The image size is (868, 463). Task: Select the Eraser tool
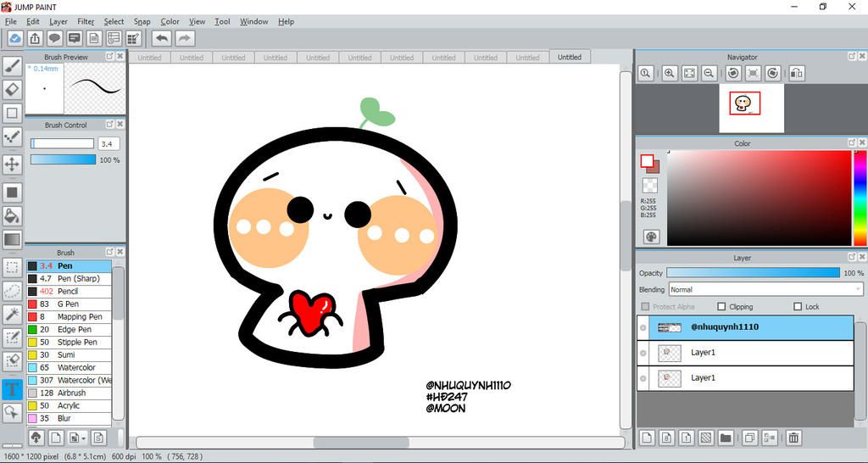click(x=12, y=89)
